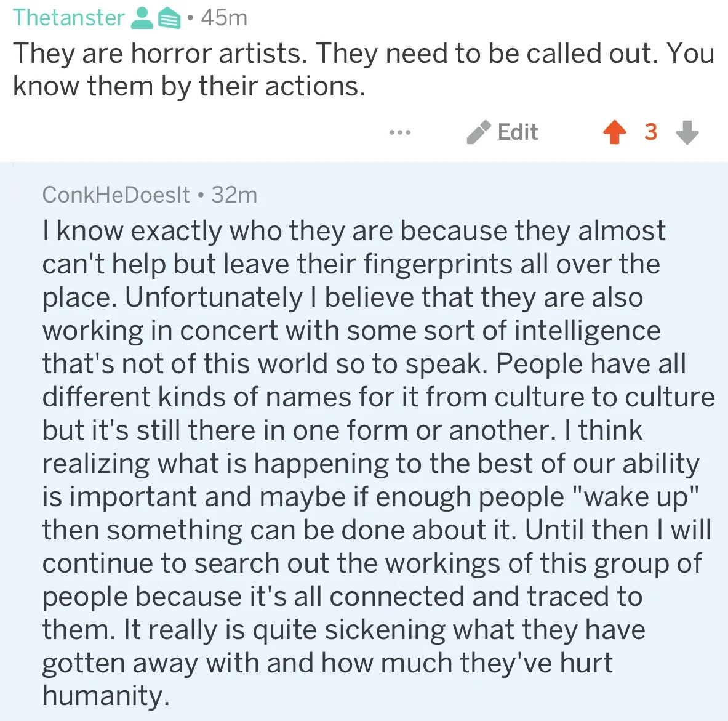728x721 pixels.
Task: Open ConkHeDoesIt's user profile
Action: click(116, 195)
